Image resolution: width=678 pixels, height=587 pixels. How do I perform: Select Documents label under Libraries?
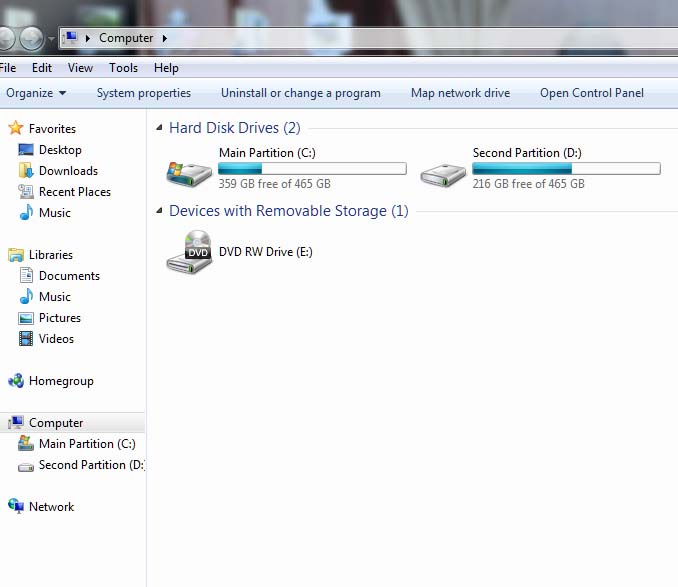[x=69, y=276]
